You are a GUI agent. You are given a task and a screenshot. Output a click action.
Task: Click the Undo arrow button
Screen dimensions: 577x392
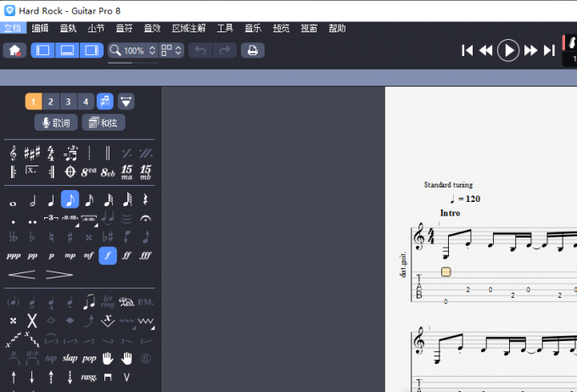[200, 50]
